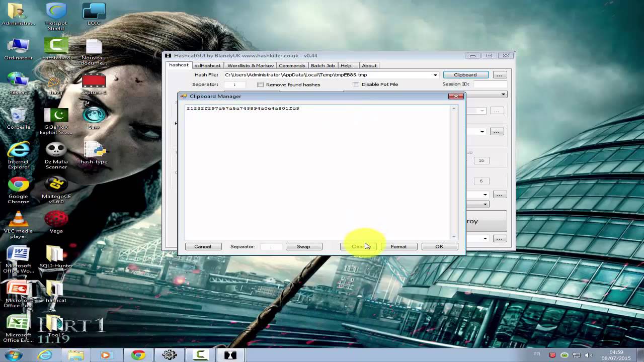Select the Microsoft Office Word desktop shortcut
Screen dimensions: 644x362
pyautogui.click(x=18, y=259)
